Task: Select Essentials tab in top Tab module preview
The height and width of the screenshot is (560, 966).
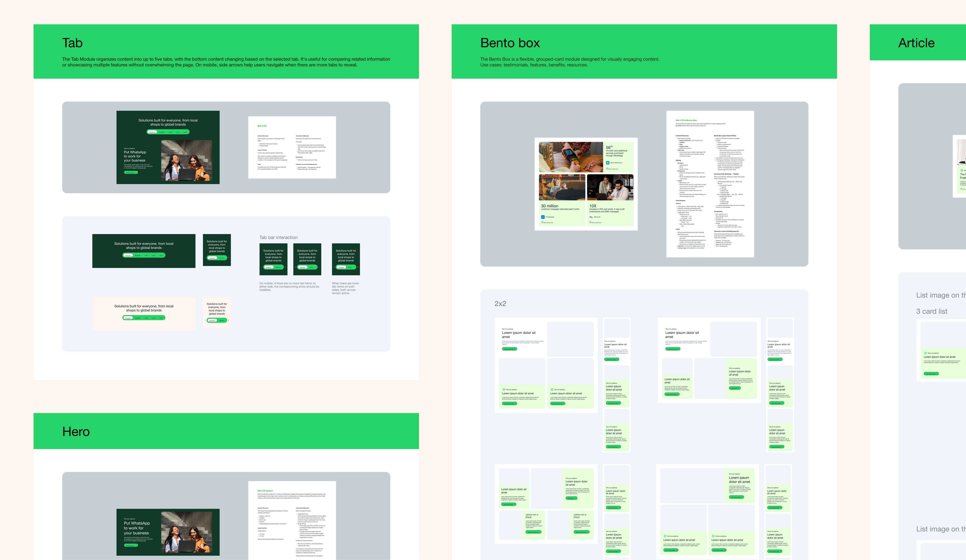Action: pyautogui.click(x=162, y=132)
